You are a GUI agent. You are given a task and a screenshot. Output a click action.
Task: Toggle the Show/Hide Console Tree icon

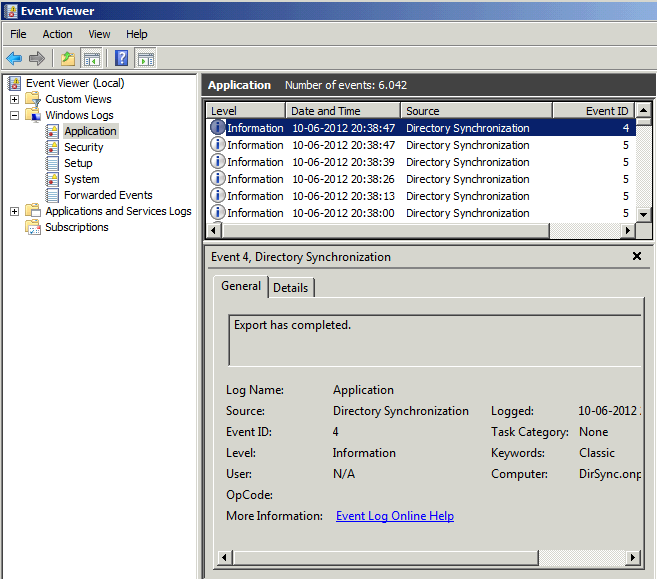click(x=92, y=58)
